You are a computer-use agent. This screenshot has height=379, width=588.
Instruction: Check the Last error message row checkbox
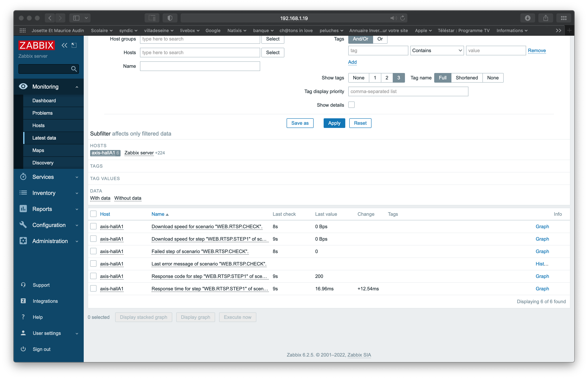(93, 263)
